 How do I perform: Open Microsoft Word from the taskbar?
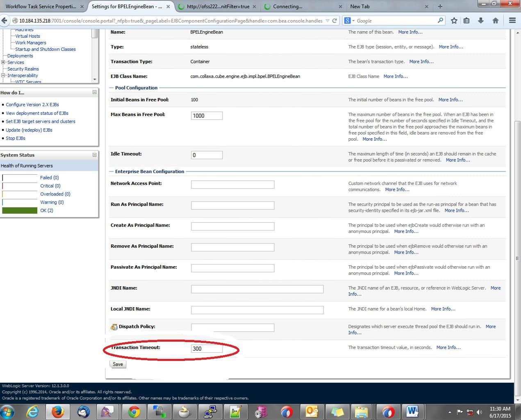pos(413,411)
